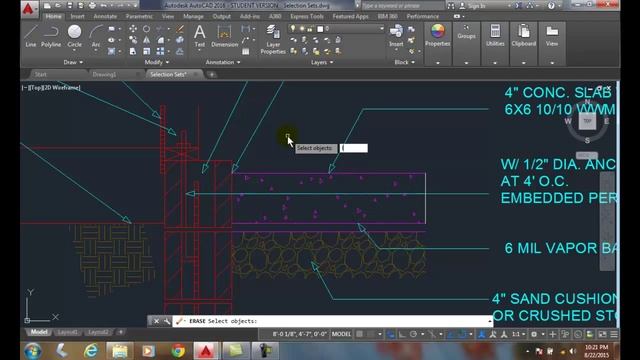The height and width of the screenshot is (360, 640).
Task: Toggle annotation visibility in status bar
Action: [x=482, y=334]
